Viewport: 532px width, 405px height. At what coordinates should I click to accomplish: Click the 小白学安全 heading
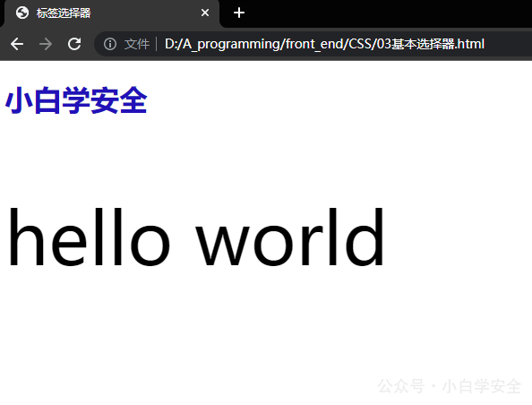pyautogui.click(x=76, y=100)
